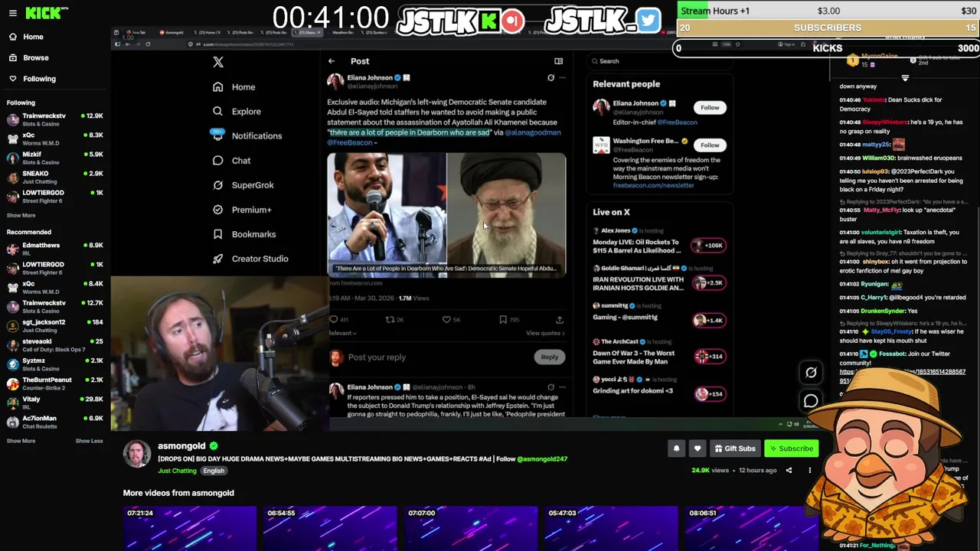Bookmark the tweet
Screen dimensions: 980x551
(503, 319)
